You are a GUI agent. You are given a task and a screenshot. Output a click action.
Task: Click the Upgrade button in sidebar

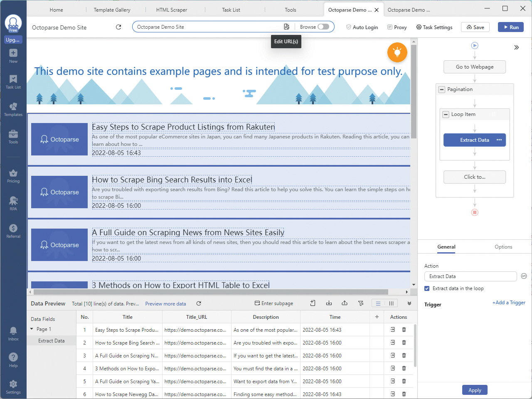[13, 40]
